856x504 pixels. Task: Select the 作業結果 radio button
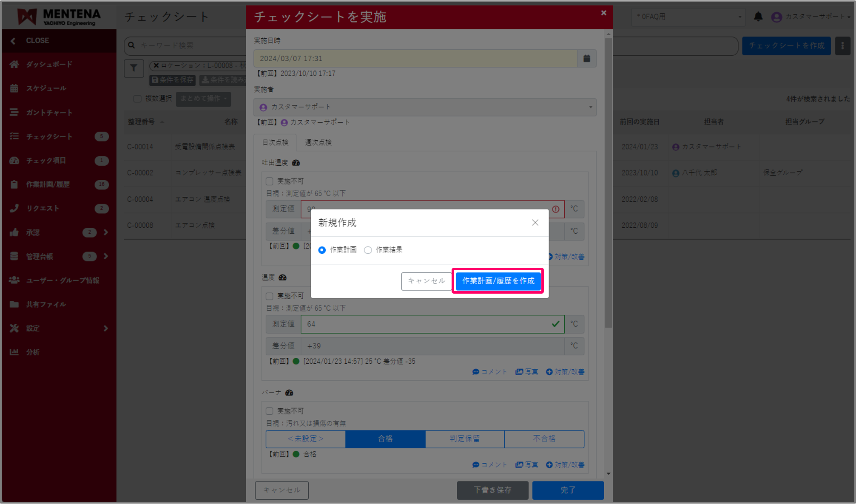(368, 250)
